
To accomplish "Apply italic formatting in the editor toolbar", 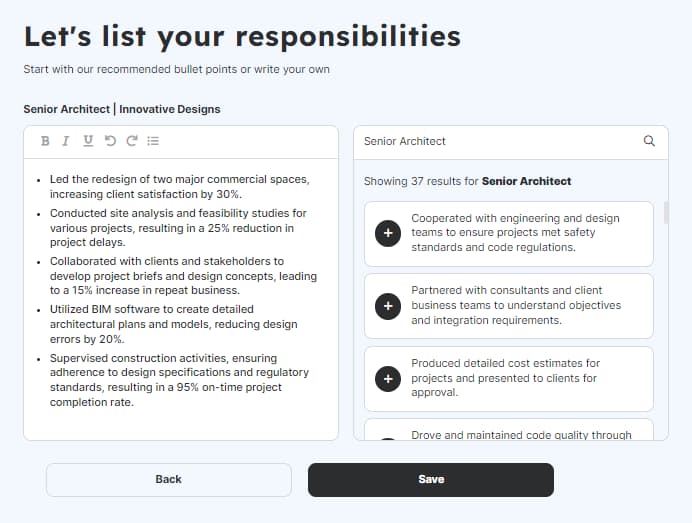I will [66, 141].
